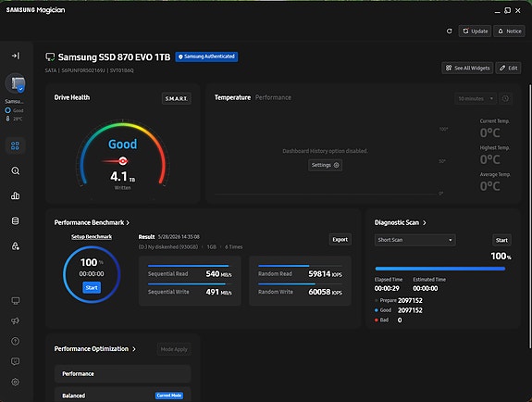Click the 4.1 TB Written value
The width and height of the screenshot is (532, 402).
point(122,177)
